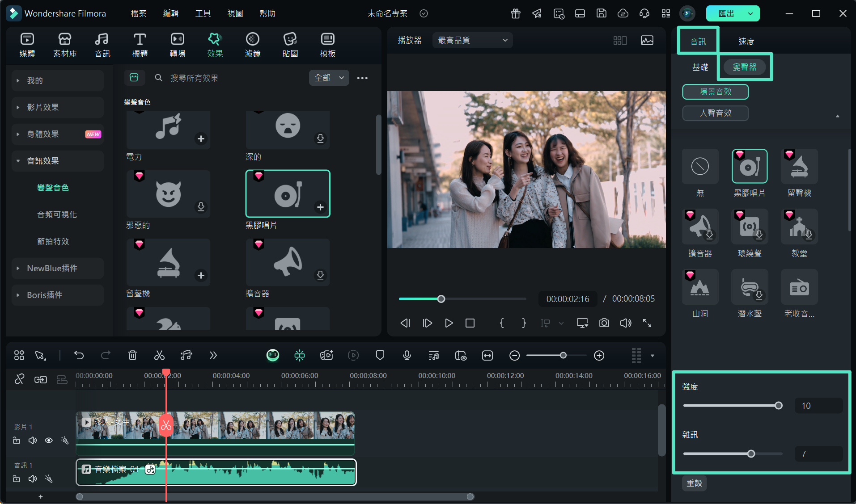Open the 工具 menu
856x504 pixels.
tap(203, 13)
